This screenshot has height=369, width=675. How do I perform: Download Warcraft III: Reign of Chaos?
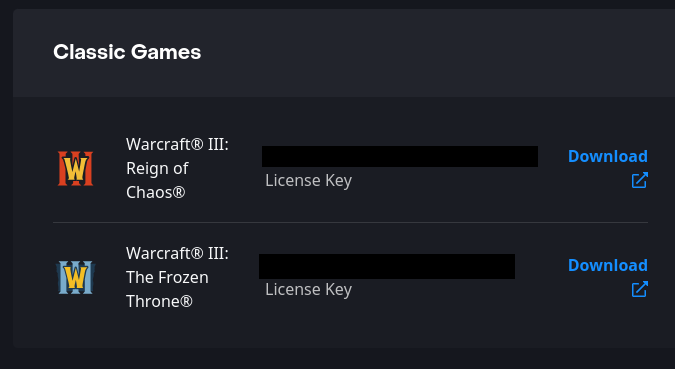pyautogui.click(x=607, y=156)
